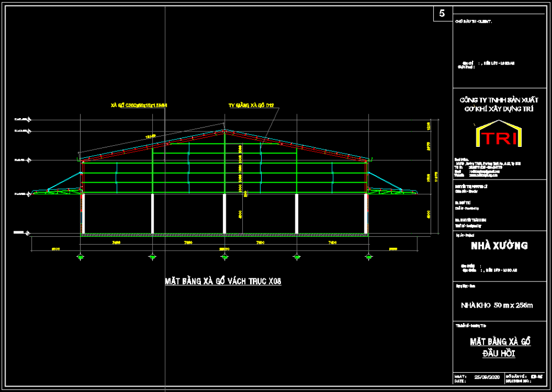Select the date '25/09/2020'
Viewport: 552px width, 392px height.
pyautogui.click(x=487, y=377)
